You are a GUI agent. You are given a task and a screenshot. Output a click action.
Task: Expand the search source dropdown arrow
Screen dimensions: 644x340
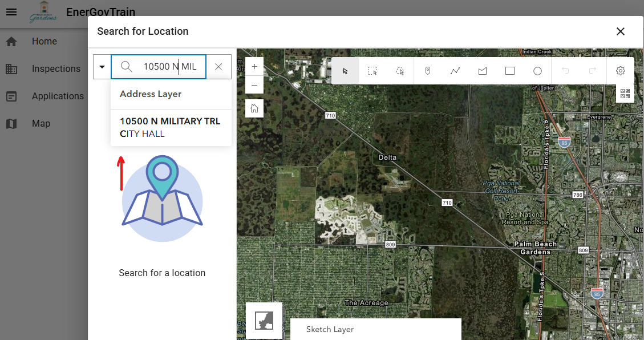[102, 67]
